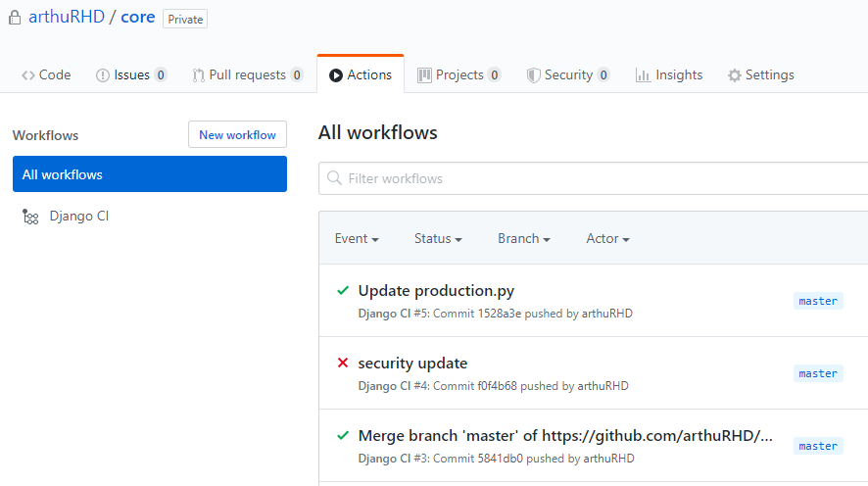The image size is (868, 486).
Task: Go to the Pull requests tab
Action: 247,75
